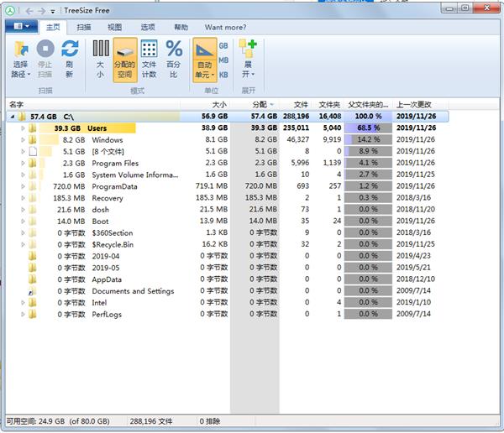This screenshot has width=504, height=433.
Task: Click the 68.5 % bar for Users
Action: [x=367, y=128]
